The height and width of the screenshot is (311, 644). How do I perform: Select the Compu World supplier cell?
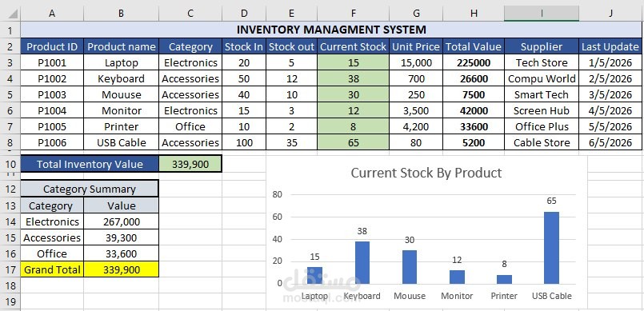[542, 79]
